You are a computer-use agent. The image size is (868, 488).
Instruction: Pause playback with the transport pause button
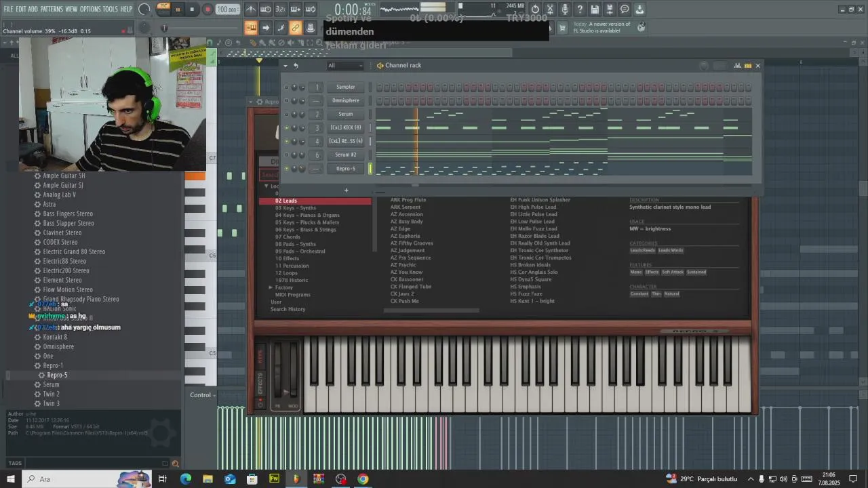(178, 9)
